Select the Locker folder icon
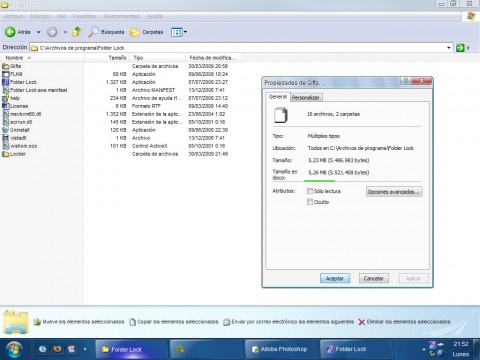 (x=6, y=154)
